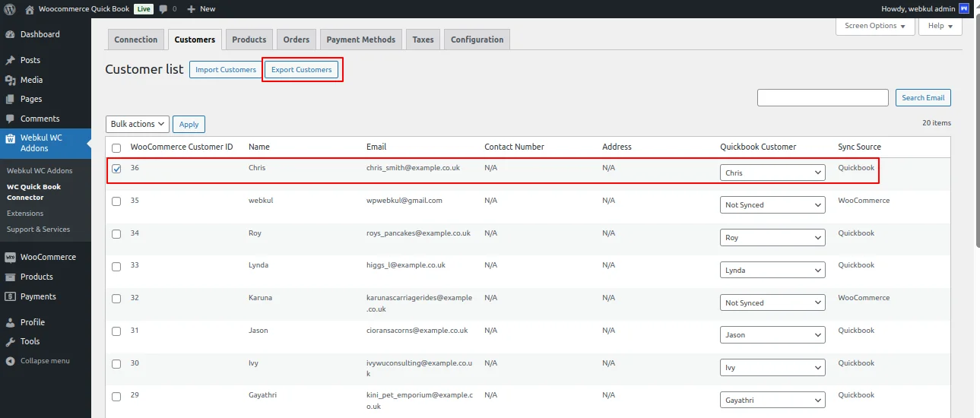Open the Extensions submenu link
Screen dimensions: 980x418
[25, 214]
